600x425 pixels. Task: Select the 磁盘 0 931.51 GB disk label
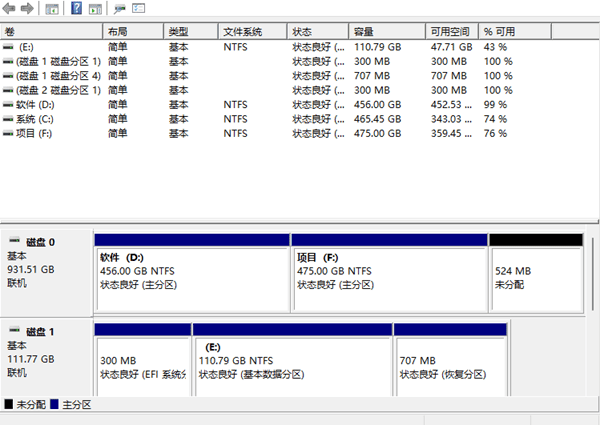click(46, 273)
